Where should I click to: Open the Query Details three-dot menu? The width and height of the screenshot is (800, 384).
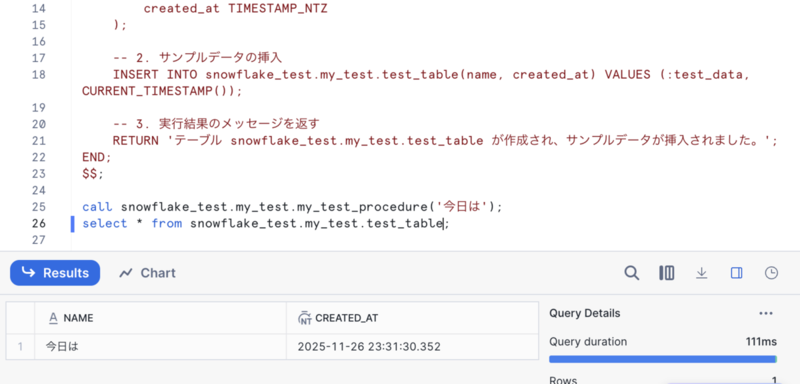766,313
